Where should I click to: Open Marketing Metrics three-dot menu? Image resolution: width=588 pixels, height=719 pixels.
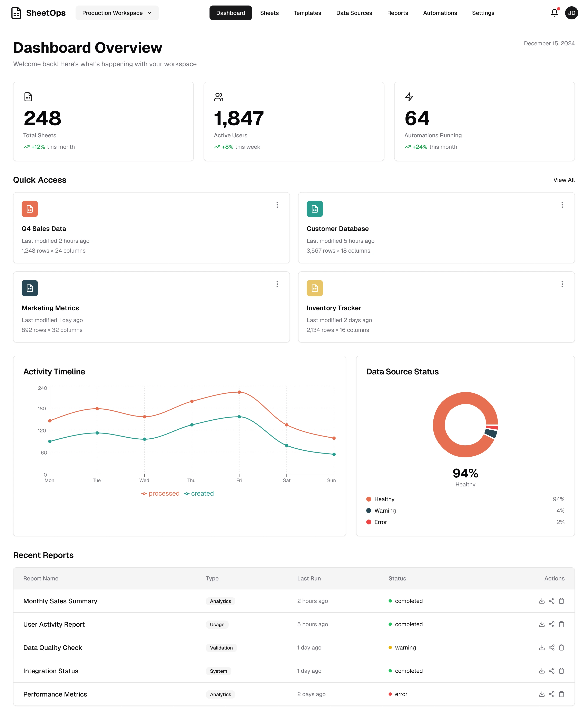277,284
